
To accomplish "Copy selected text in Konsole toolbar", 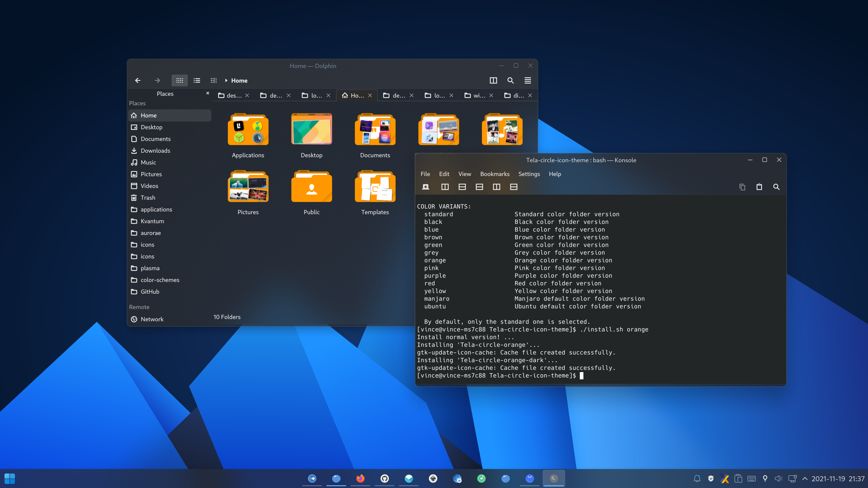I will (x=742, y=187).
